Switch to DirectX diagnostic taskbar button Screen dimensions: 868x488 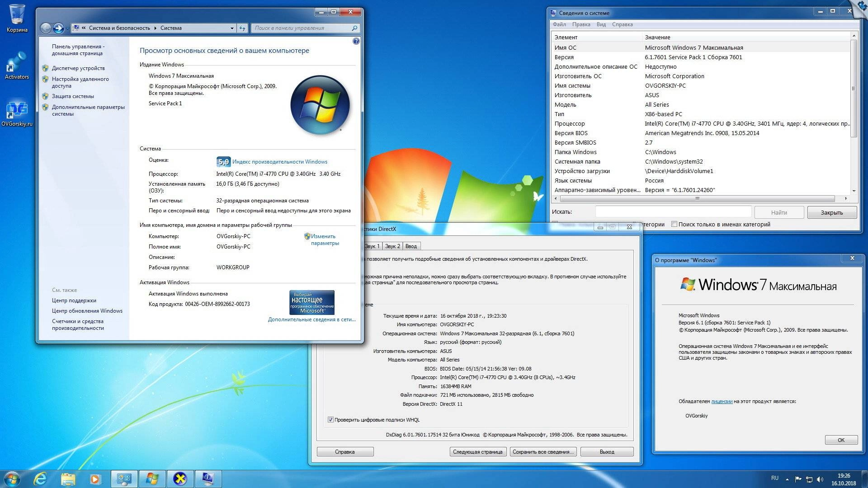pos(180,479)
